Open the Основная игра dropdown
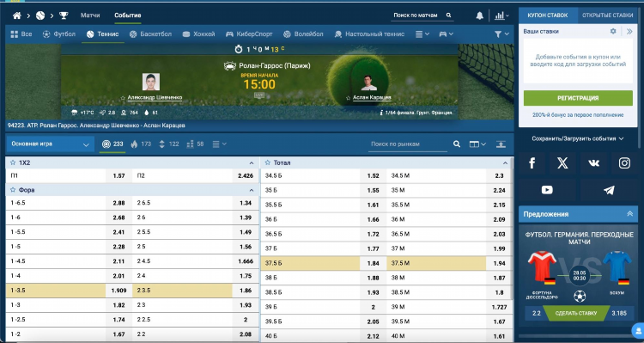Viewport: 644px width, 343px height. (50, 144)
